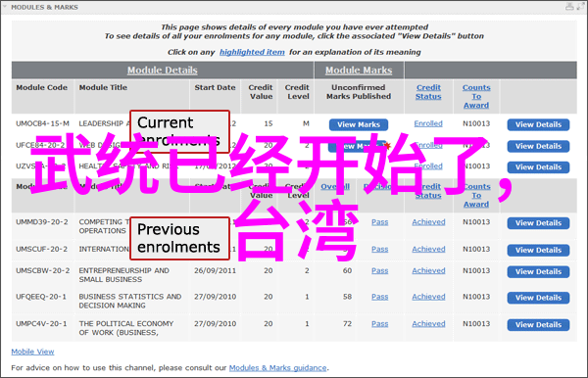Click View Marks for UMOCB4-15-M

(359, 124)
